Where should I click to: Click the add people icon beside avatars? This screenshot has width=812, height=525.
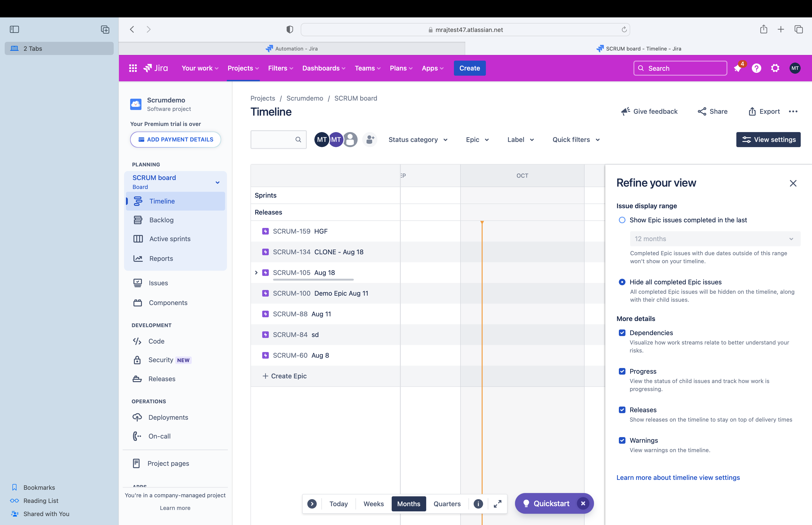pos(370,139)
